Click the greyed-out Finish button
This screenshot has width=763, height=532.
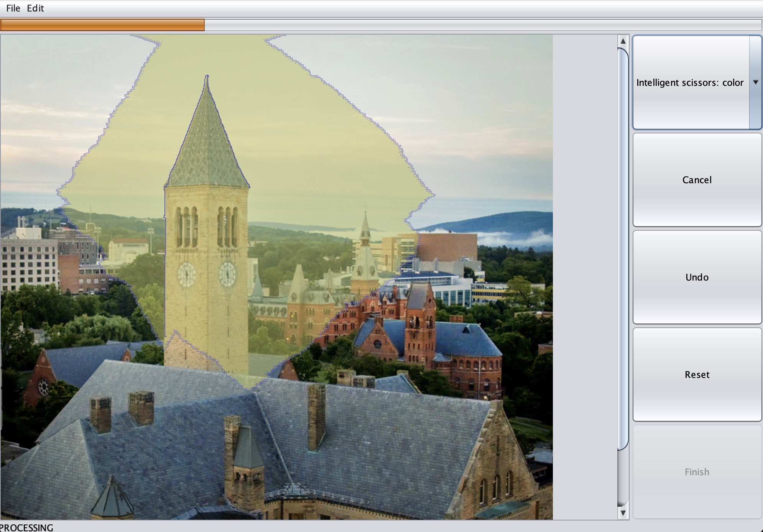coord(697,472)
